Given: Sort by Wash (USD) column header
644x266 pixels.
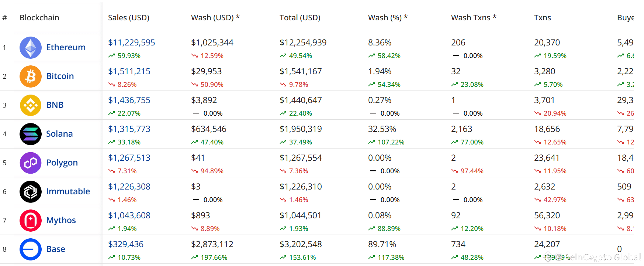Looking at the screenshot, I should tap(215, 18).
